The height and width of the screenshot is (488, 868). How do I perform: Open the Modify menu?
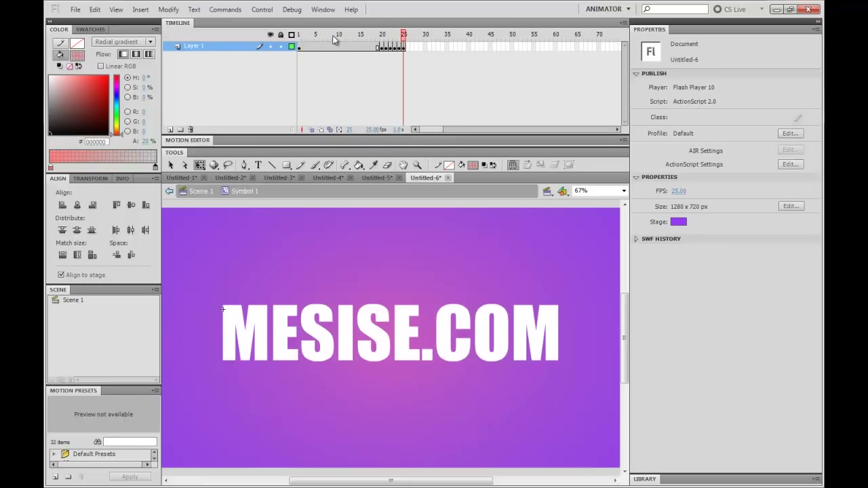(x=168, y=9)
